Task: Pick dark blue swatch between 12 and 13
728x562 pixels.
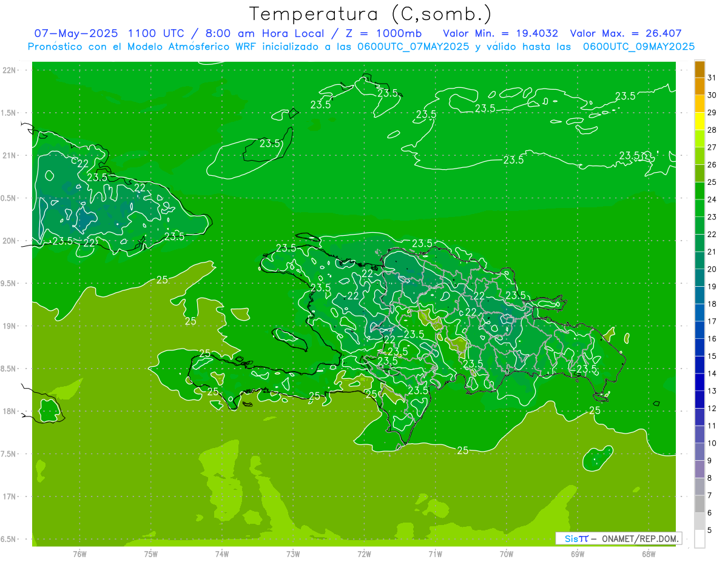Action: coord(699,400)
